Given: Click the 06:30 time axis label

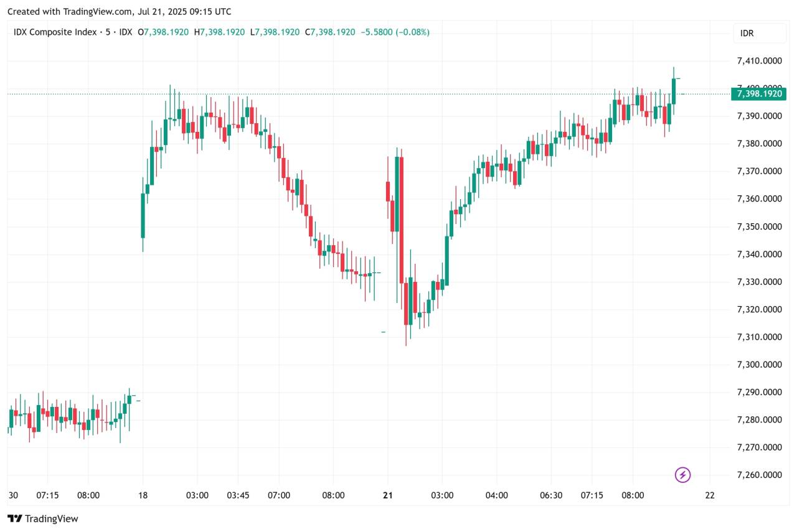Looking at the screenshot, I should click(x=551, y=495).
